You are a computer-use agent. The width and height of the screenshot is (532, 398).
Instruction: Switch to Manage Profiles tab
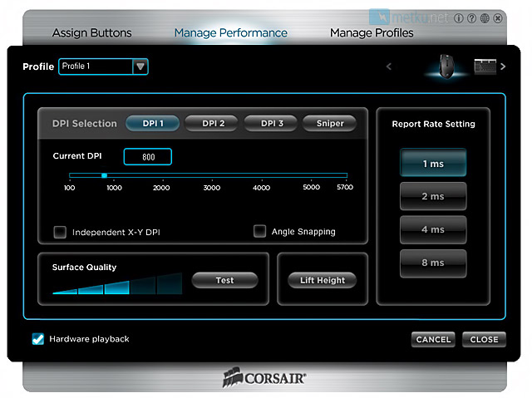click(x=372, y=33)
